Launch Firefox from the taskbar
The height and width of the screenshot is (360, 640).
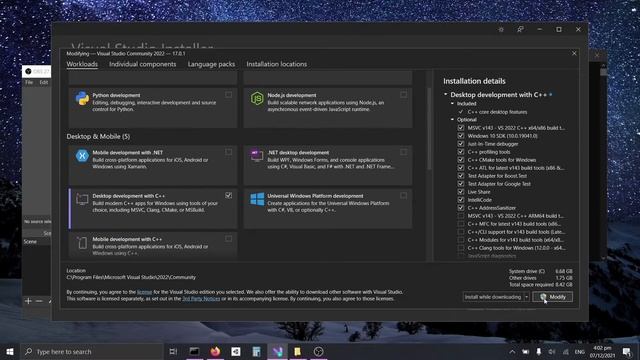tap(215, 351)
